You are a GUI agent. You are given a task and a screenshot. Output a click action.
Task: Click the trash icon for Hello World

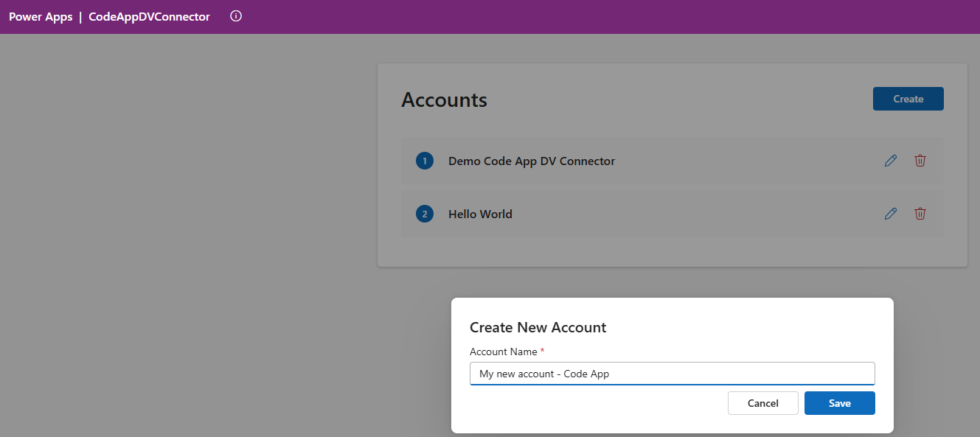pyautogui.click(x=920, y=214)
